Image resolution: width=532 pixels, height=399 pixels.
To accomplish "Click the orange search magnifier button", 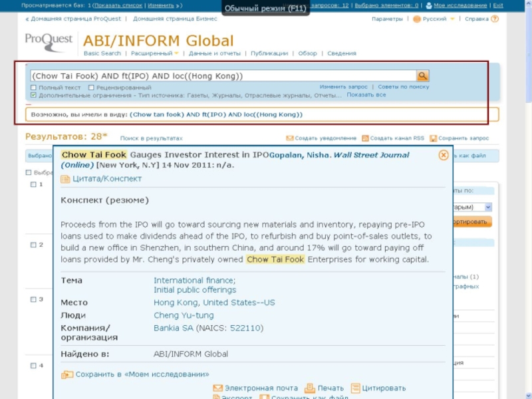I will pos(422,76).
